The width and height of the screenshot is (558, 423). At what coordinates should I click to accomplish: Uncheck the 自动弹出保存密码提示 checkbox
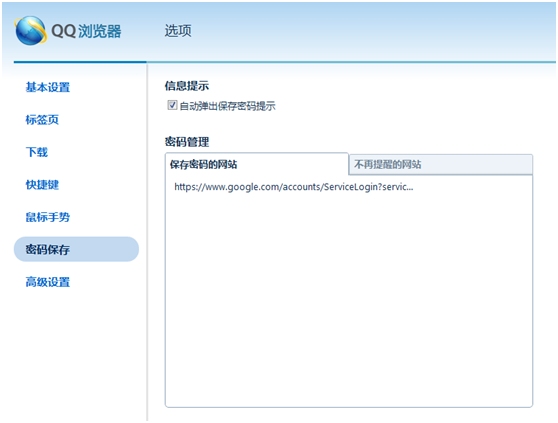click(172, 105)
